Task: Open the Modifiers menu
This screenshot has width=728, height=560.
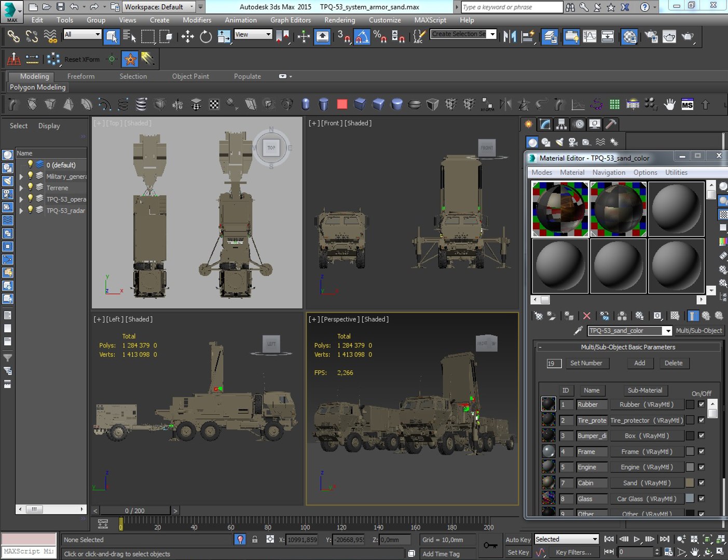Action: (197, 20)
